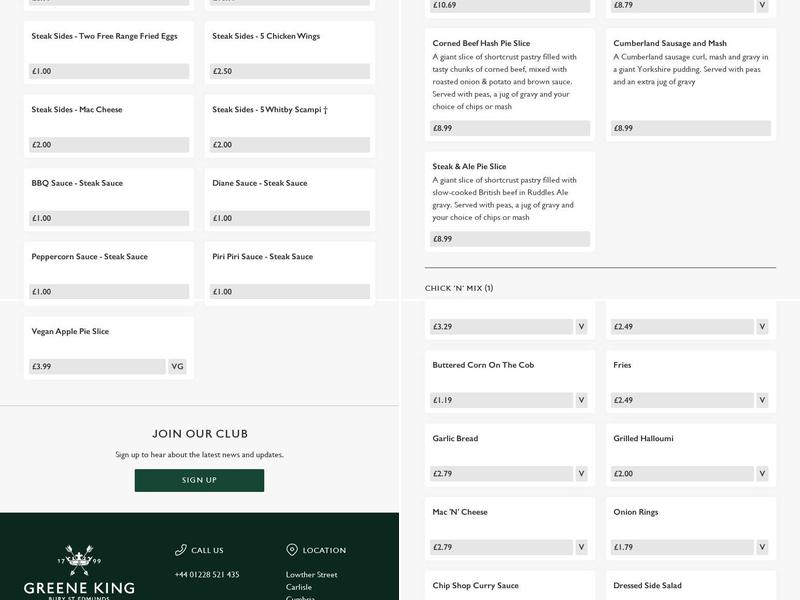
Task: Click the VG badge on Vegan Apple Pie Slice
Action: [x=177, y=367]
